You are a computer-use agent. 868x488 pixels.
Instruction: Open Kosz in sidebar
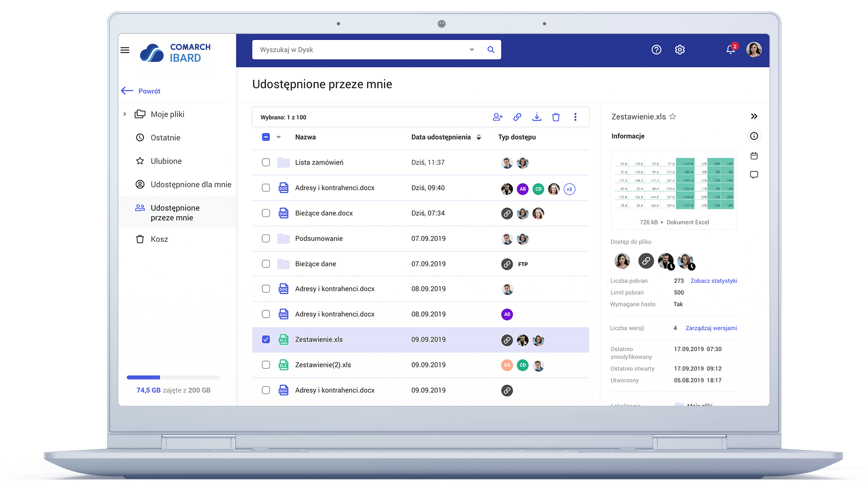pyautogui.click(x=159, y=239)
